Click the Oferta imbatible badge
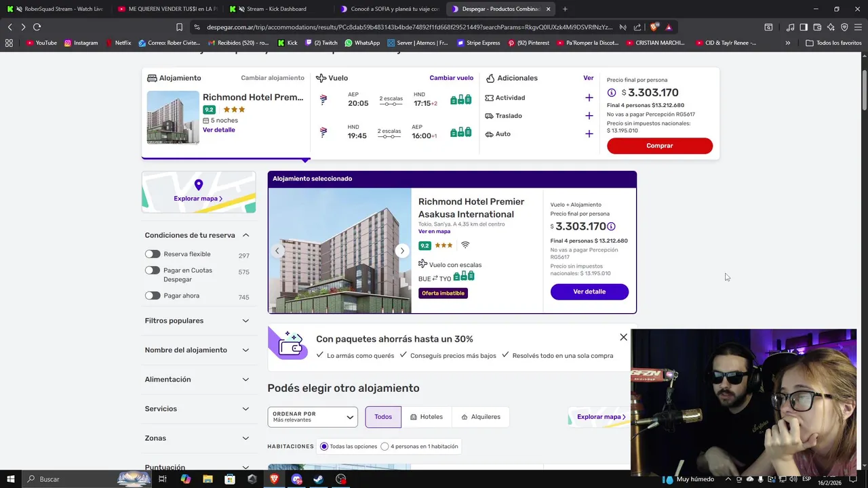Screen dimensions: 868x488 pyautogui.click(x=443, y=293)
